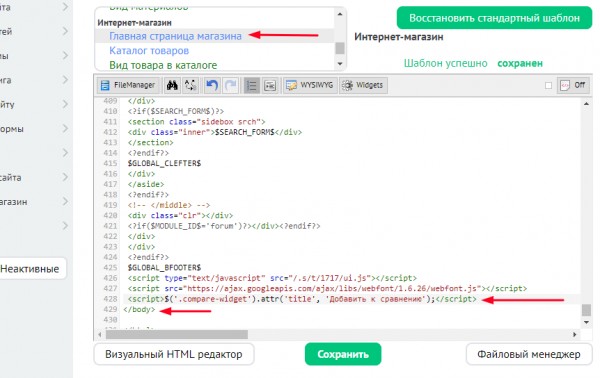Click the horizontal scrollbar thumb
Screen dimensions: 600x378
click(177, 334)
